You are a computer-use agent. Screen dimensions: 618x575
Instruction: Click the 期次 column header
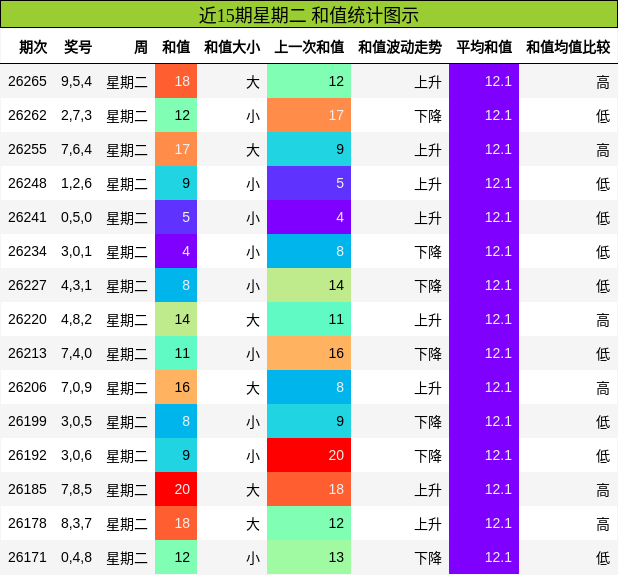33,47
